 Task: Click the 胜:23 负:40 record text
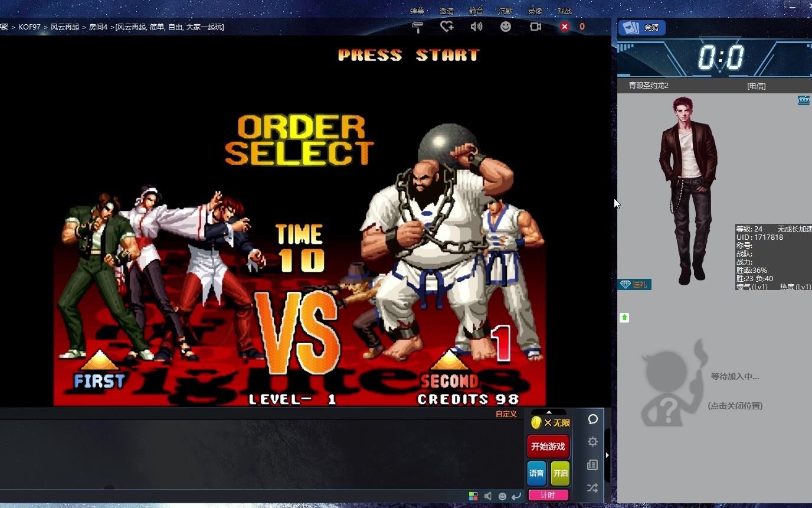click(755, 279)
